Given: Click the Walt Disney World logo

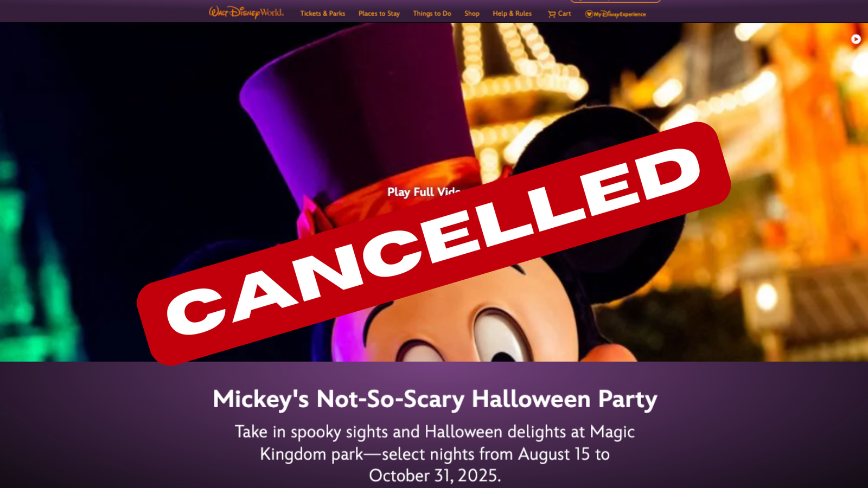Looking at the screenshot, I should pyautogui.click(x=246, y=12).
